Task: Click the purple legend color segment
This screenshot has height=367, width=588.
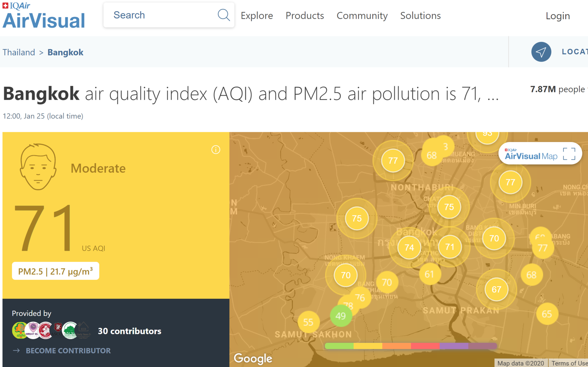Action: pyautogui.click(x=454, y=346)
